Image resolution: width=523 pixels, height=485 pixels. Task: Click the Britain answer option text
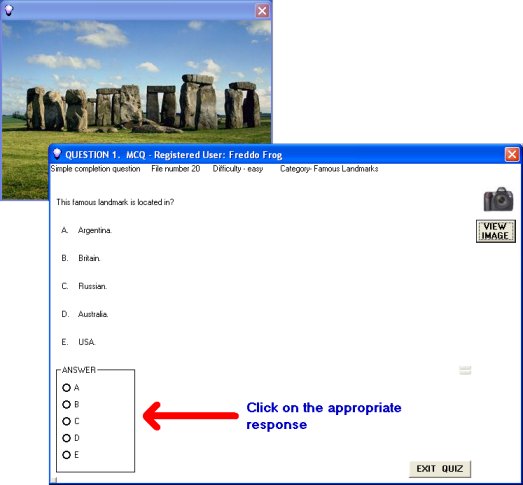(x=89, y=258)
